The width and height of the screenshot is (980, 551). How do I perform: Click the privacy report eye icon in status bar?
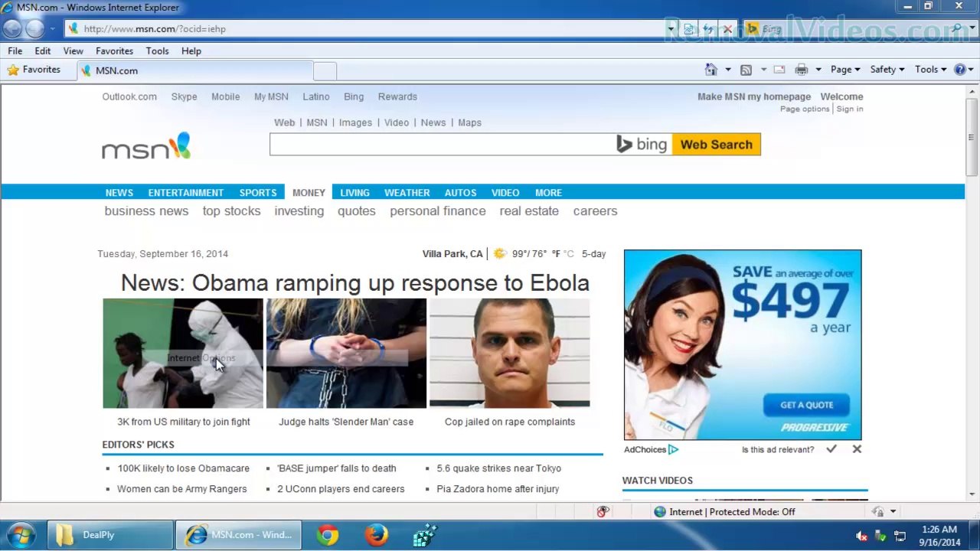[603, 512]
